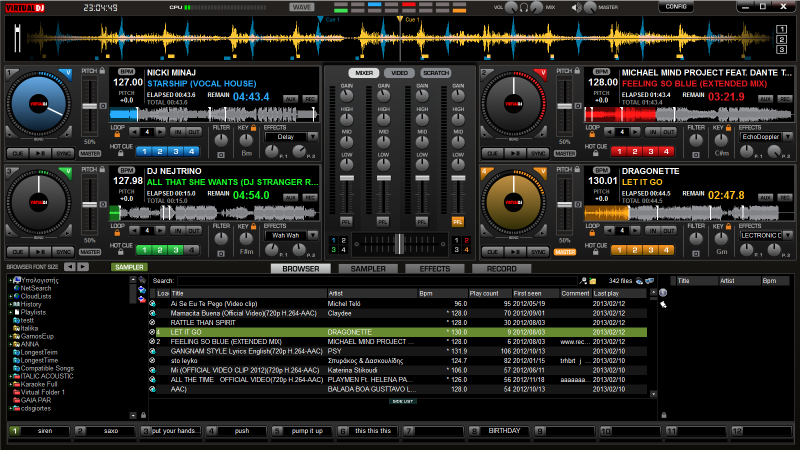Play sample slot BIRTHDAY
The width and height of the screenshot is (800, 450).
tap(499, 431)
